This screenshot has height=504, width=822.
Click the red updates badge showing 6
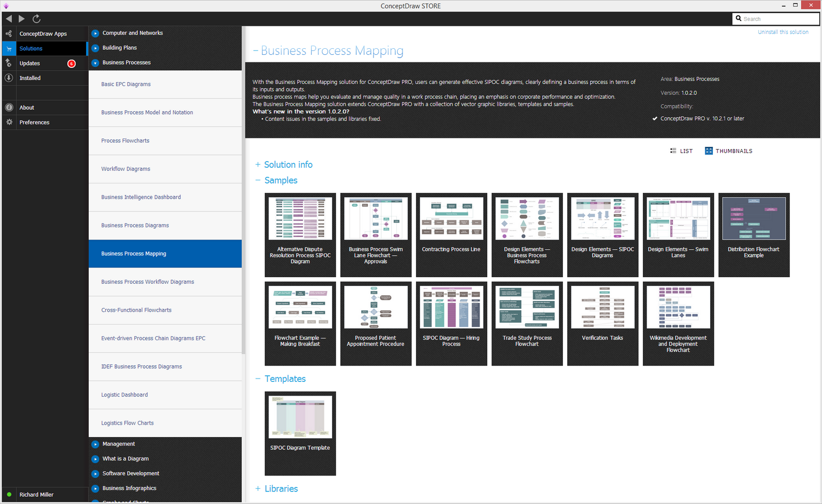(71, 64)
